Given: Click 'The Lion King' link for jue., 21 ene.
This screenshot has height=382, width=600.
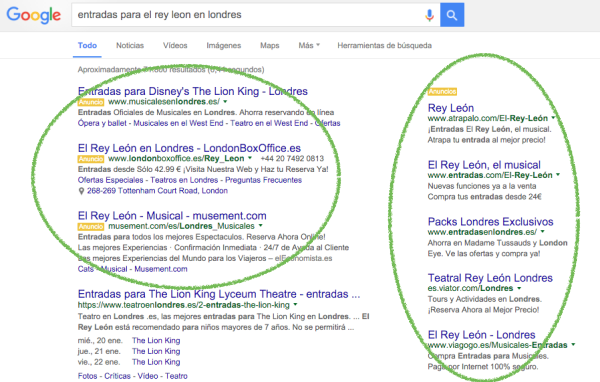Looking at the screenshot, I should tap(156, 351).
